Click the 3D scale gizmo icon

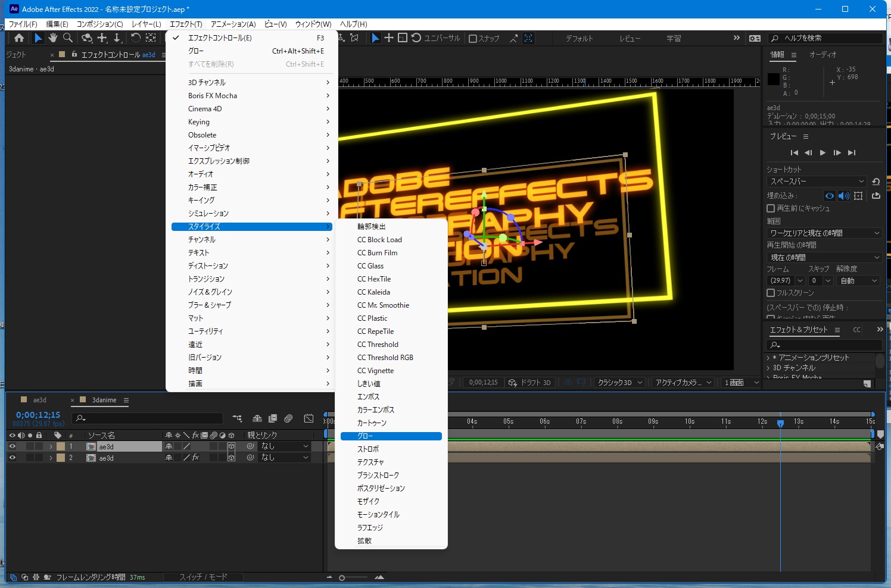[403, 38]
